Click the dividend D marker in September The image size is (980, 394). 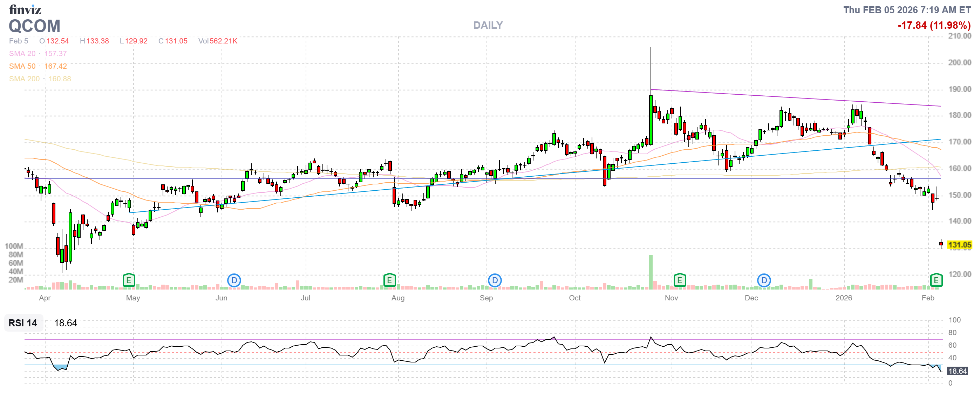[x=495, y=281]
